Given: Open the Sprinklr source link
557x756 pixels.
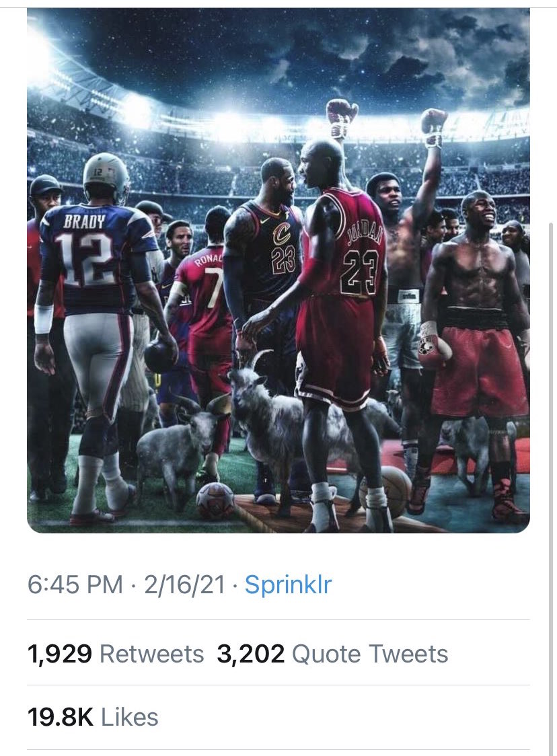Looking at the screenshot, I should point(288,584).
